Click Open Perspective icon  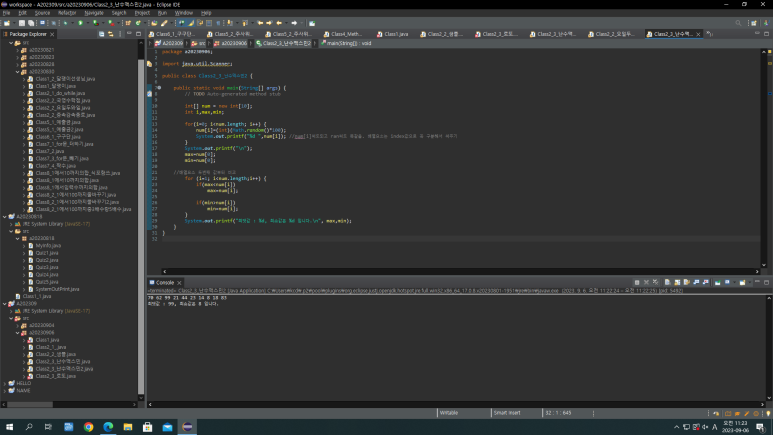(x=754, y=23)
